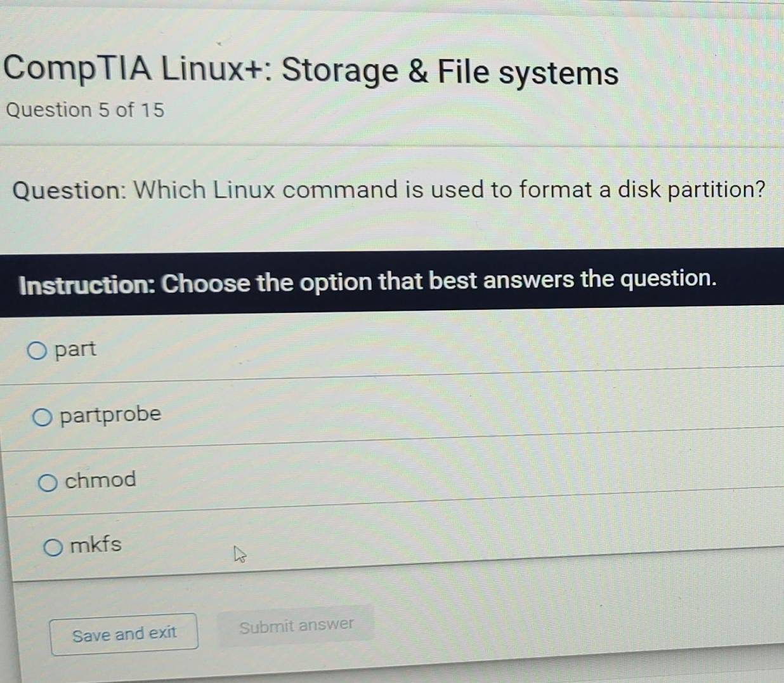Viewport: 784px width, 683px height.
Task: Click the question text about formatting a partition
Action: (449, 189)
